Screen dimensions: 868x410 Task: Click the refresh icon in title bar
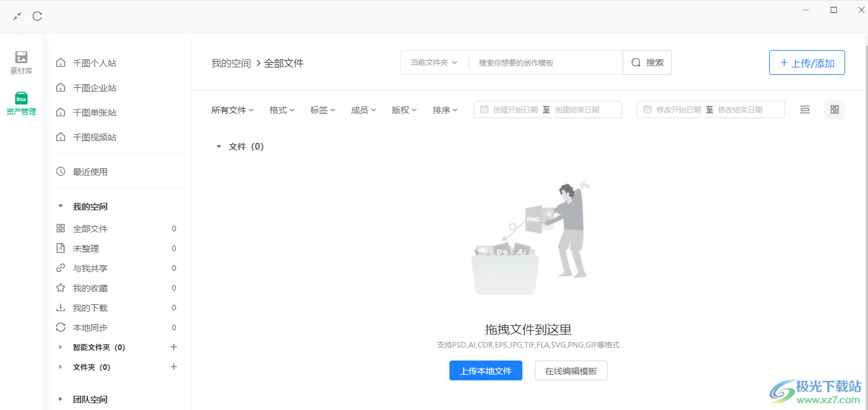(x=37, y=16)
